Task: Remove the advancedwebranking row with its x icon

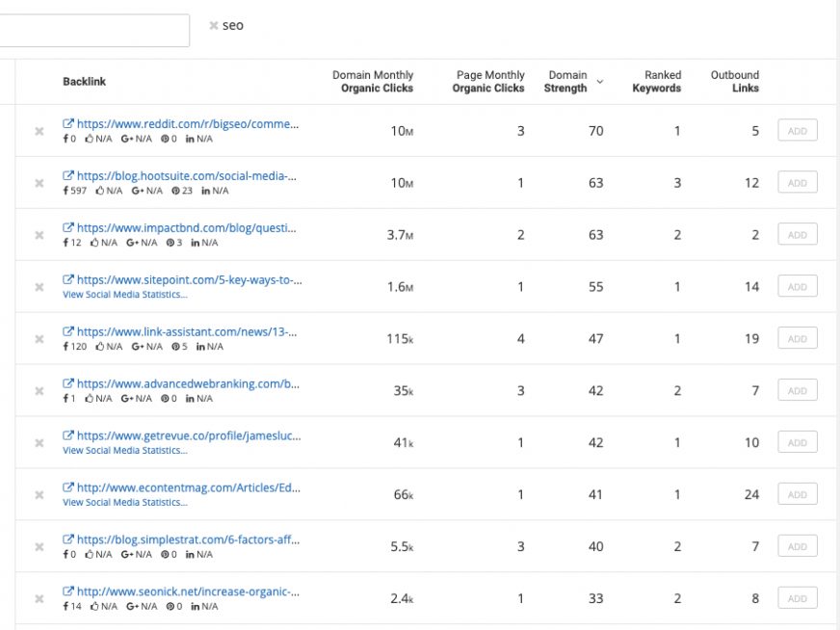Action: (39, 390)
